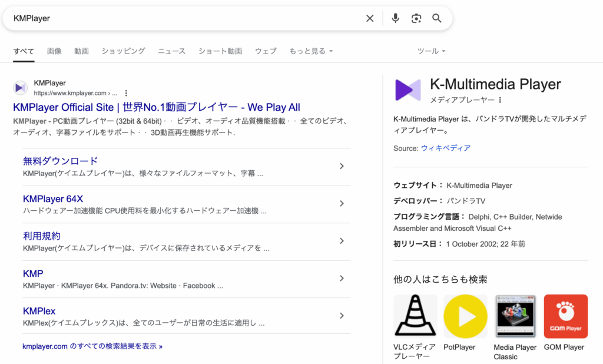Click the Media Player Classic label text
The image size is (603, 364).
point(515,352)
